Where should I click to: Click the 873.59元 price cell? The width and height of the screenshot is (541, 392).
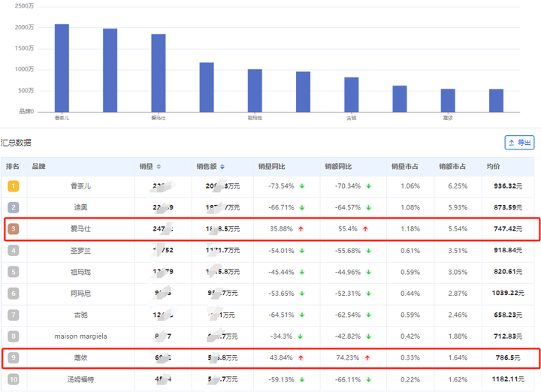pos(508,207)
